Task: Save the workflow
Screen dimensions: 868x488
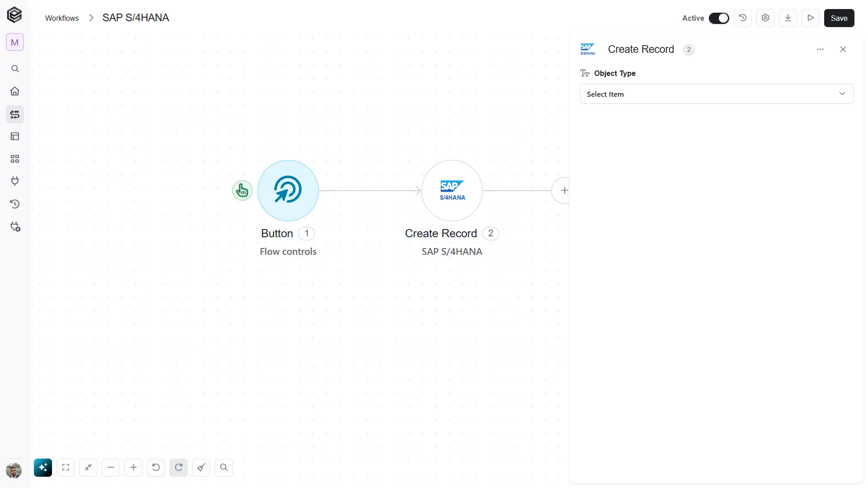Action: click(839, 18)
